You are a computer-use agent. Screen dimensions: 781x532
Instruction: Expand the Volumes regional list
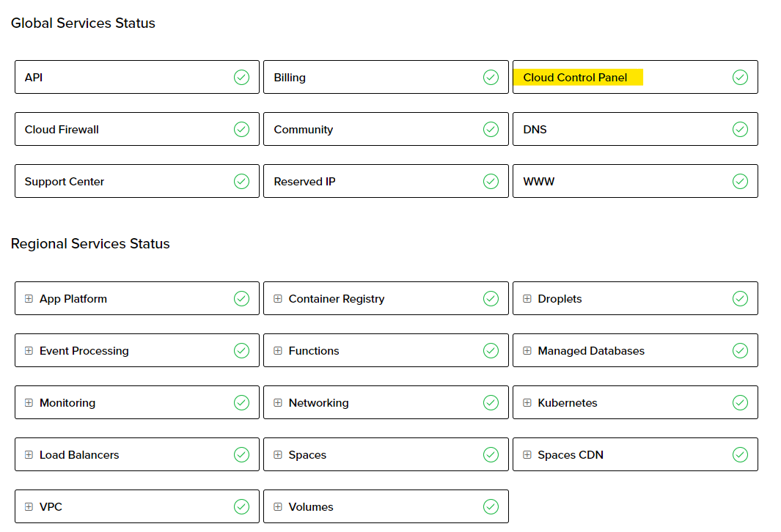278,506
